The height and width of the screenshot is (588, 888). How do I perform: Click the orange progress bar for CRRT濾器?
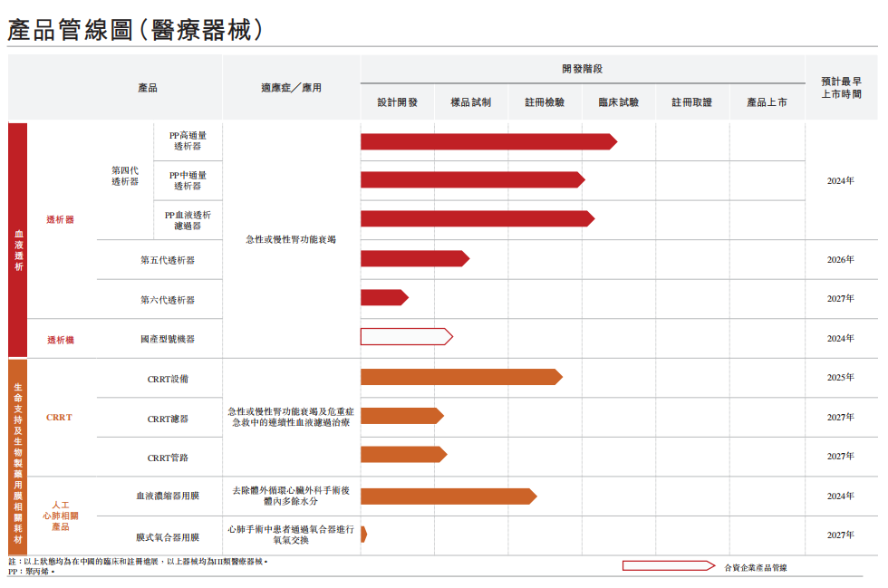402,416
